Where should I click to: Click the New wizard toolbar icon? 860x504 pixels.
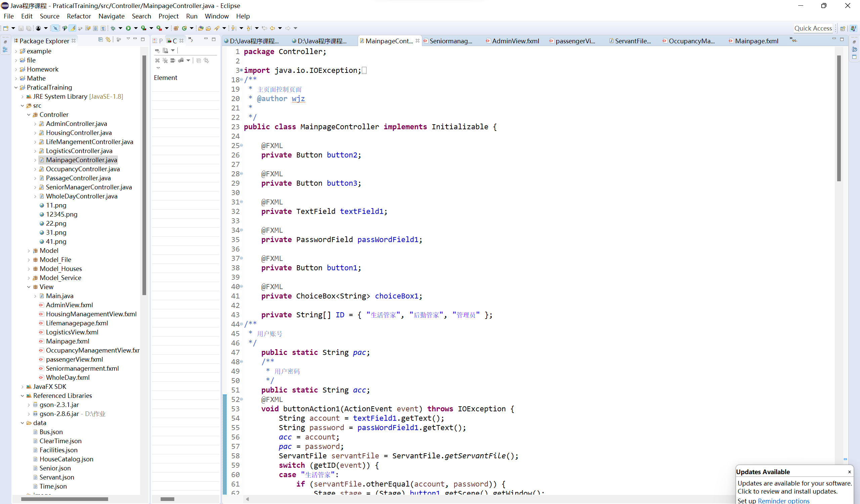[x=6, y=28]
